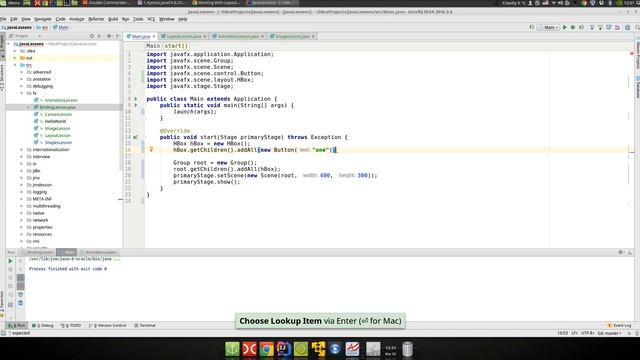This screenshot has width=640, height=360.
Task: Open the Build menu
Action: (x=113, y=19)
